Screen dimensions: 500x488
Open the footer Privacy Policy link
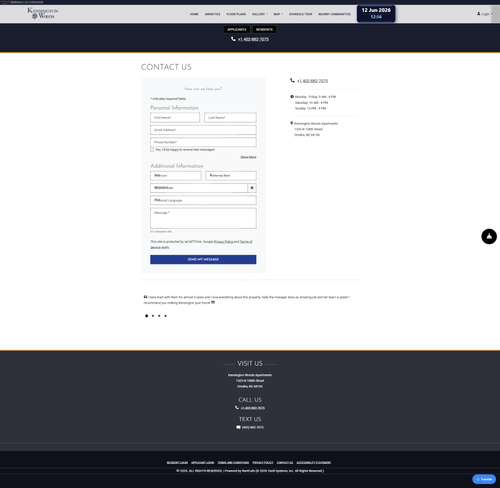pyautogui.click(x=263, y=463)
